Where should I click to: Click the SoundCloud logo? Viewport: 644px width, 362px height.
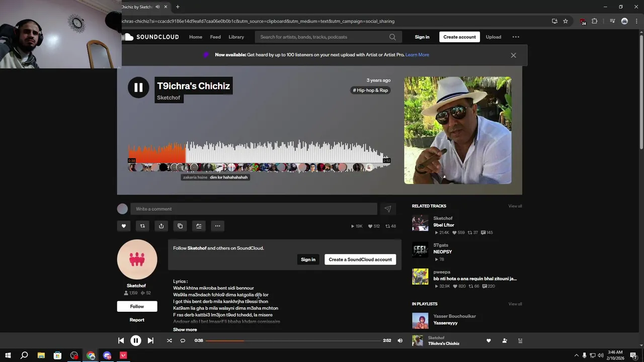[151, 37]
